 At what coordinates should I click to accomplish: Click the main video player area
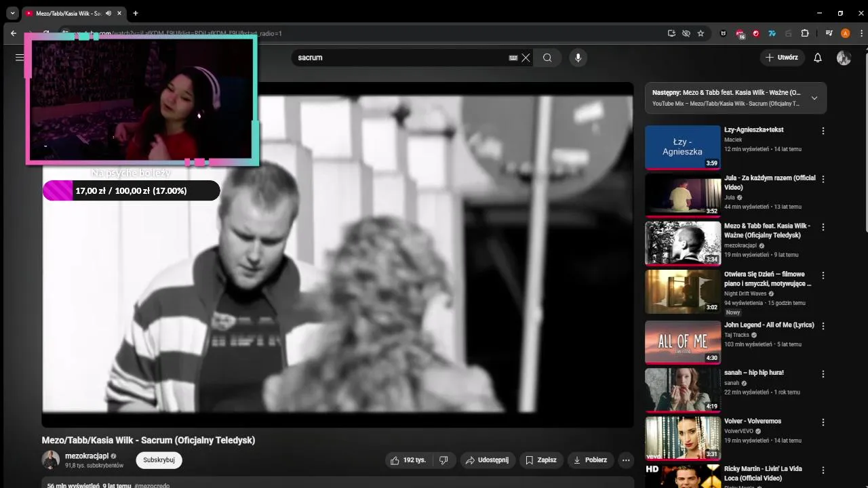pos(338,254)
